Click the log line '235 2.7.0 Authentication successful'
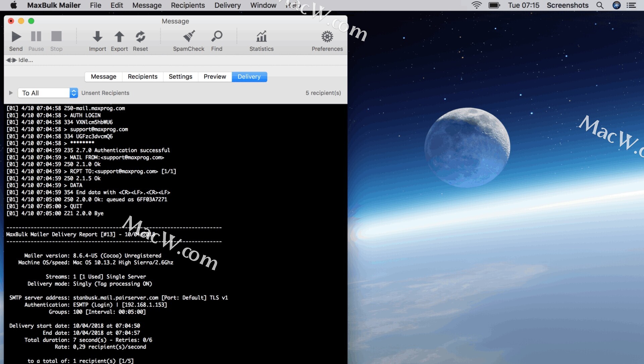This screenshot has width=644, height=364. [88, 150]
